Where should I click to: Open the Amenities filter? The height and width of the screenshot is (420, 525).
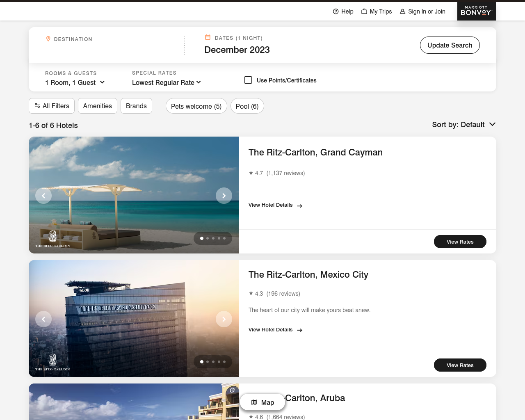[x=98, y=106]
